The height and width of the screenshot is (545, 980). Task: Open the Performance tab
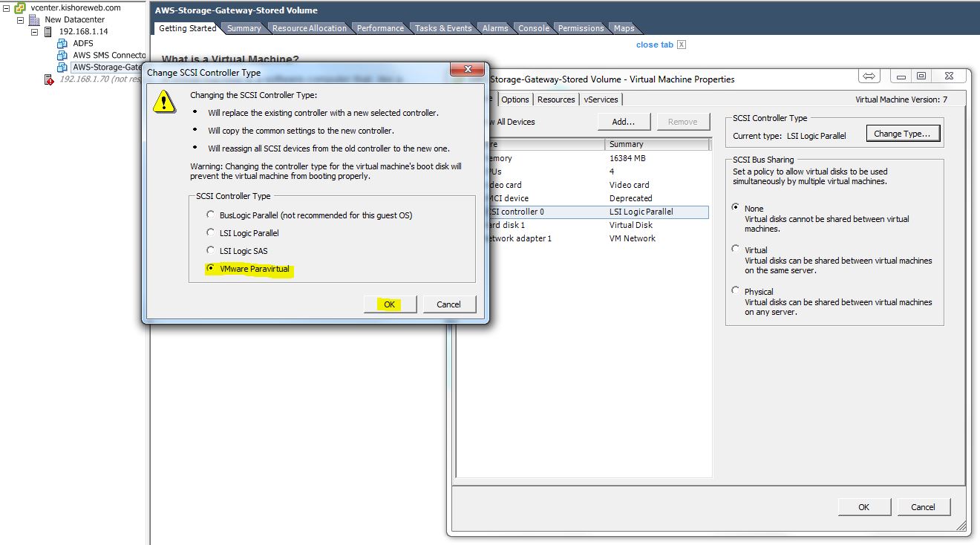coord(380,28)
